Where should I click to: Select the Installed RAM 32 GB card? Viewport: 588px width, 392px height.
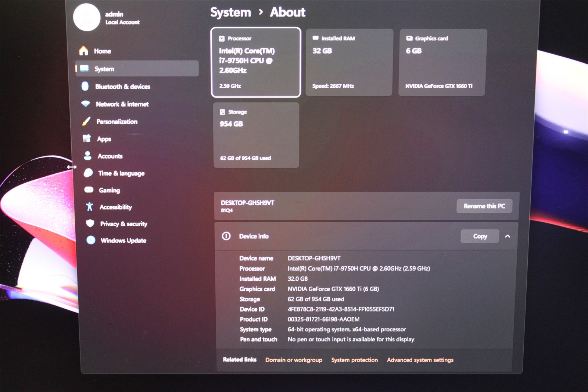pyautogui.click(x=349, y=62)
